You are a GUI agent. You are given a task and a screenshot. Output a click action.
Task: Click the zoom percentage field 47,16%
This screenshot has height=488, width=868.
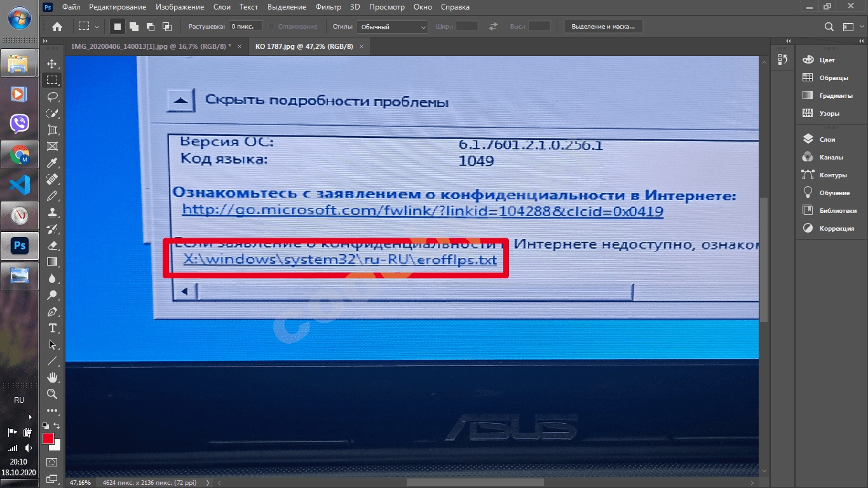pos(80,482)
